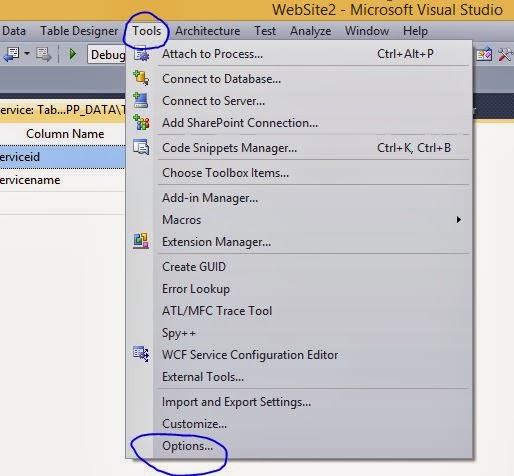The width and height of the screenshot is (514, 476).
Task: Open Options from Tools menu
Action: 299,446
